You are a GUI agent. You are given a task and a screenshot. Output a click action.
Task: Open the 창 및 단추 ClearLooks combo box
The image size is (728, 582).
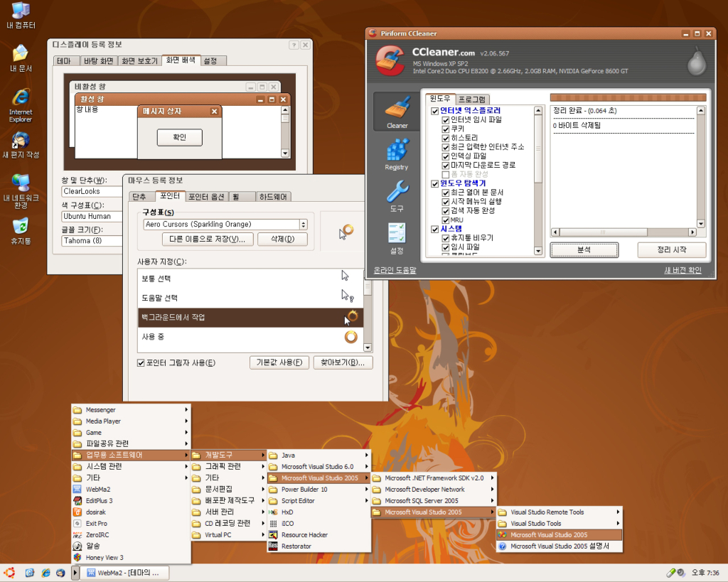[92, 191]
